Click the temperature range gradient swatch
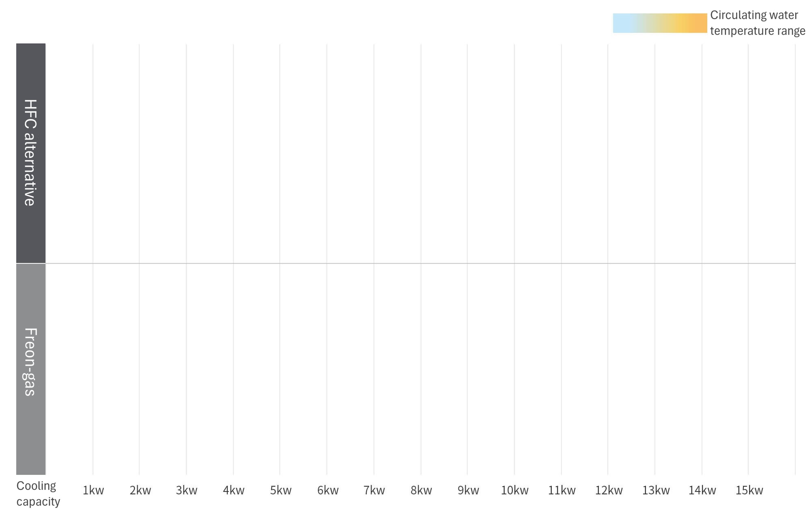The width and height of the screenshot is (812, 526). 660,23
